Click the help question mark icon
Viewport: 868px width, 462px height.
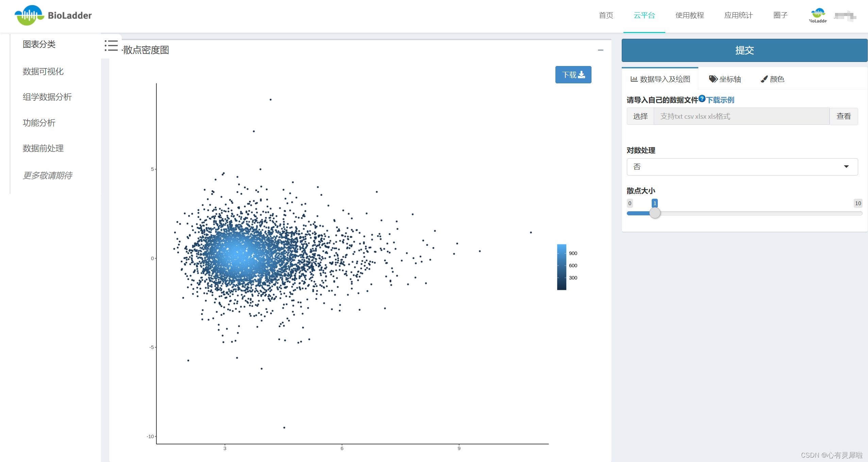[702, 99]
